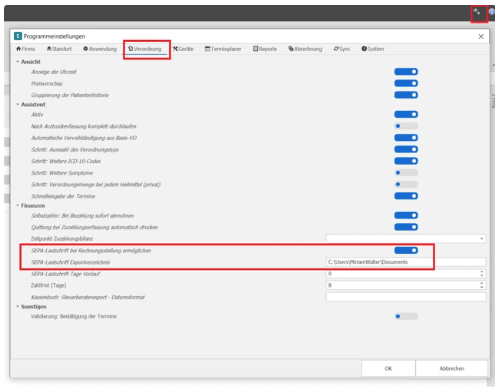The height and width of the screenshot is (390, 499).
Task: Disable Schritt: Auswahl des Verordnungstyps
Action: click(x=406, y=149)
